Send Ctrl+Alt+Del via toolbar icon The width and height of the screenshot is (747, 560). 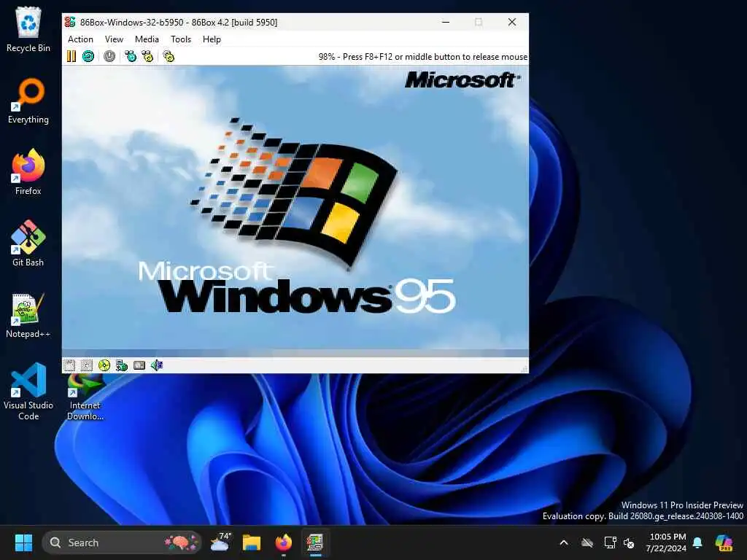[131, 56]
